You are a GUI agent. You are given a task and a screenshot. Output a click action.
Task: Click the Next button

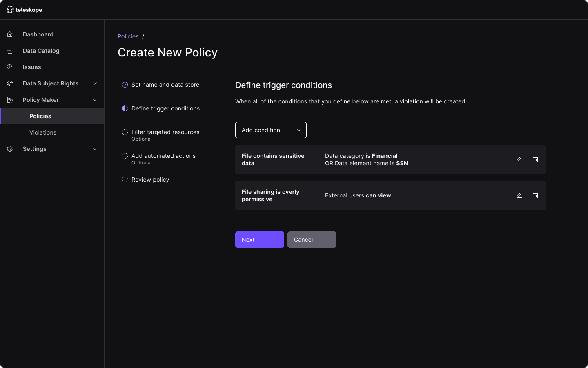point(260,240)
